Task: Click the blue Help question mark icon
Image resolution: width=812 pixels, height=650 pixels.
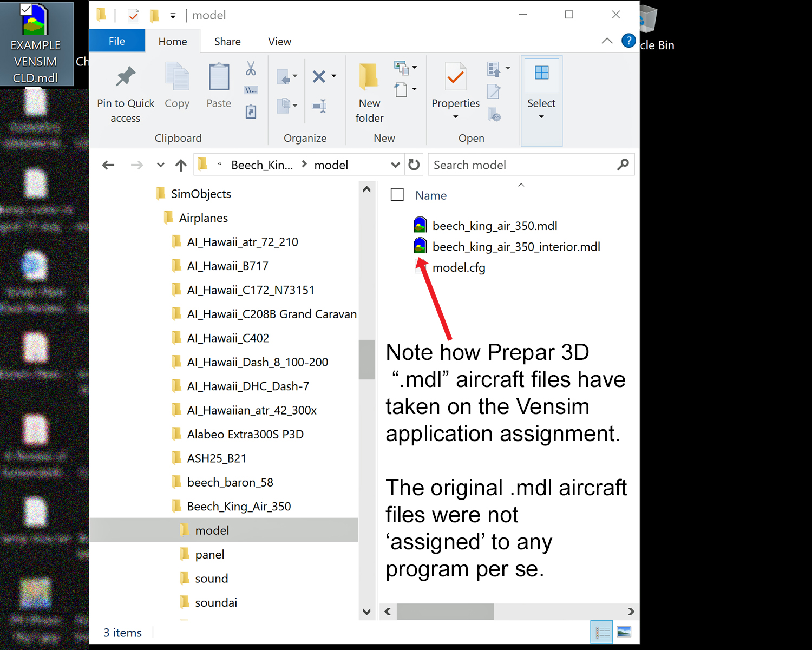Action: pyautogui.click(x=628, y=41)
